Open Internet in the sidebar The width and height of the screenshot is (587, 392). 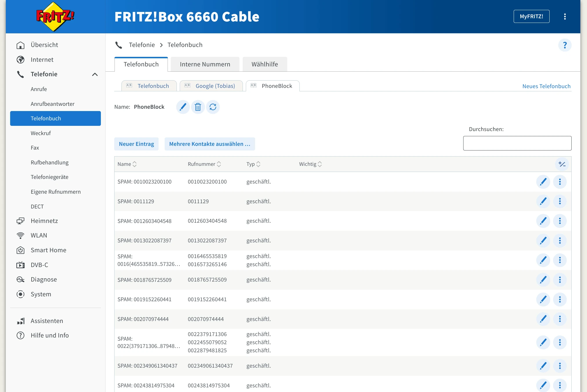[x=42, y=60]
